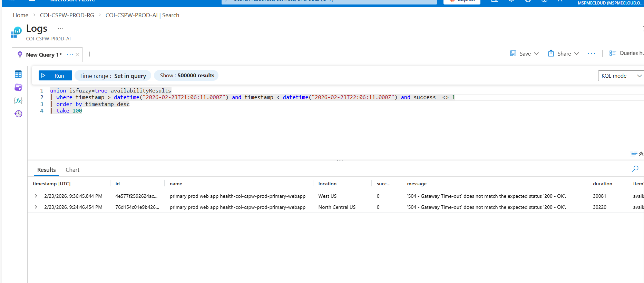Select id cell 4e577f2592624ac...
This screenshot has width=644, height=283.
[136, 196]
